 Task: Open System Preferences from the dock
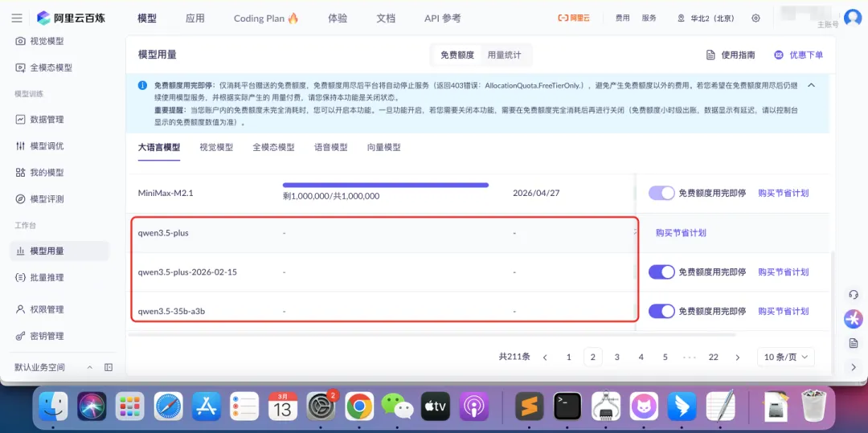coord(321,406)
